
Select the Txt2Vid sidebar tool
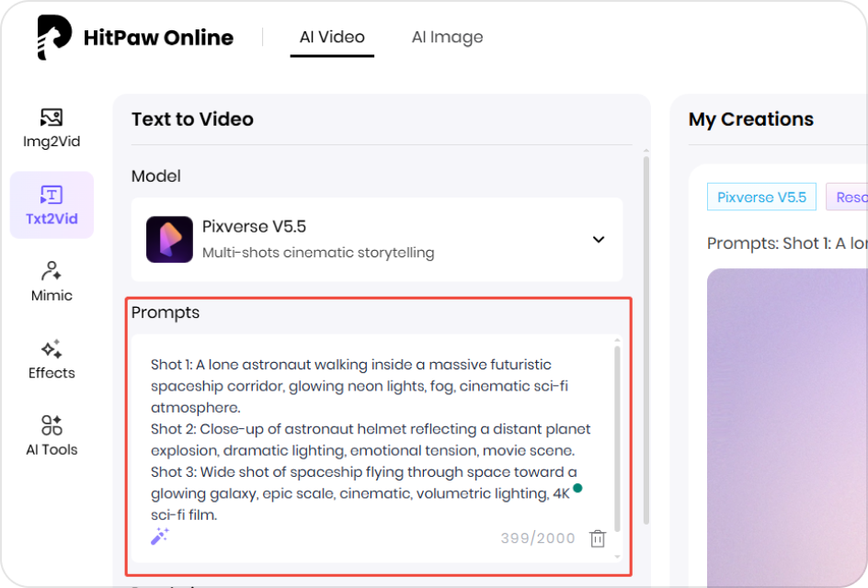point(51,204)
